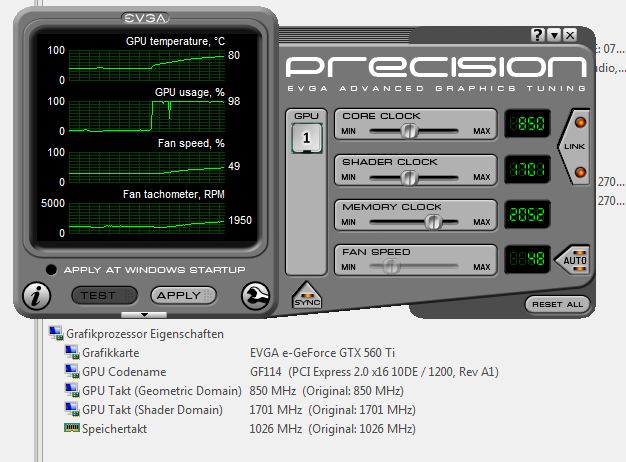The image size is (626, 462).
Task: Close the Precision window
Action: coord(570,35)
